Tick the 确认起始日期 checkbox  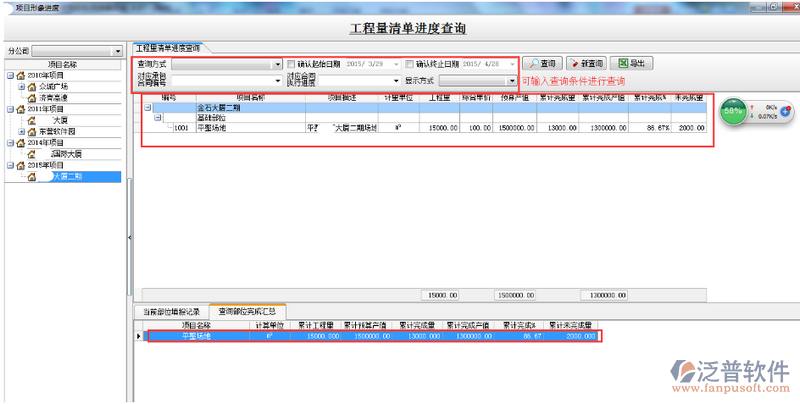point(291,64)
